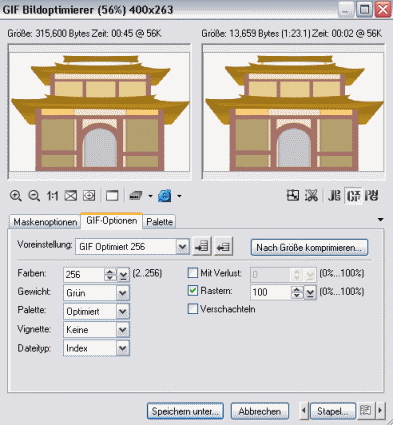This screenshot has width=393, height=425.
Task: Click the save preset icon
Action: [x=202, y=247]
